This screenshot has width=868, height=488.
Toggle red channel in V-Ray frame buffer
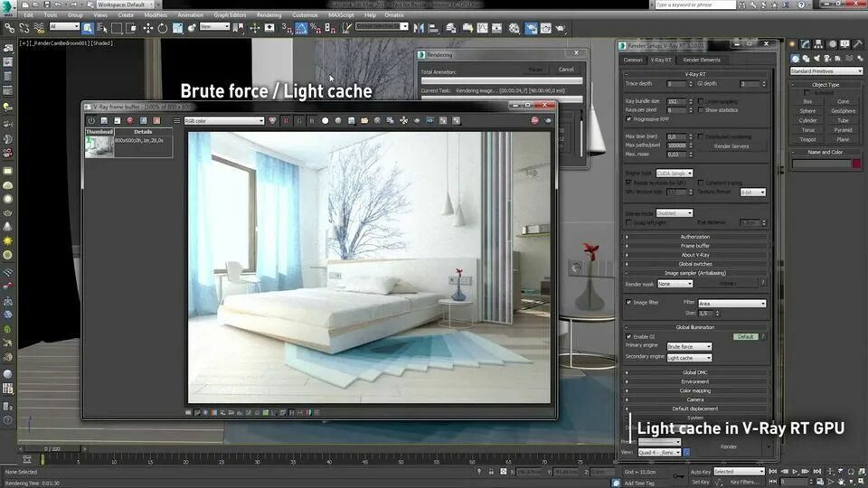click(286, 120)
